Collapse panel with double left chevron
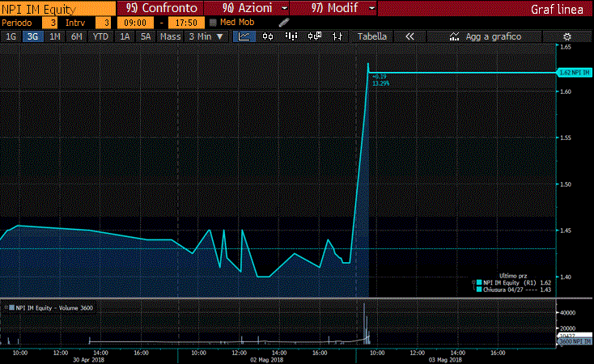The width and height of the screenshot is (594, 364). [x=409, y=36]
